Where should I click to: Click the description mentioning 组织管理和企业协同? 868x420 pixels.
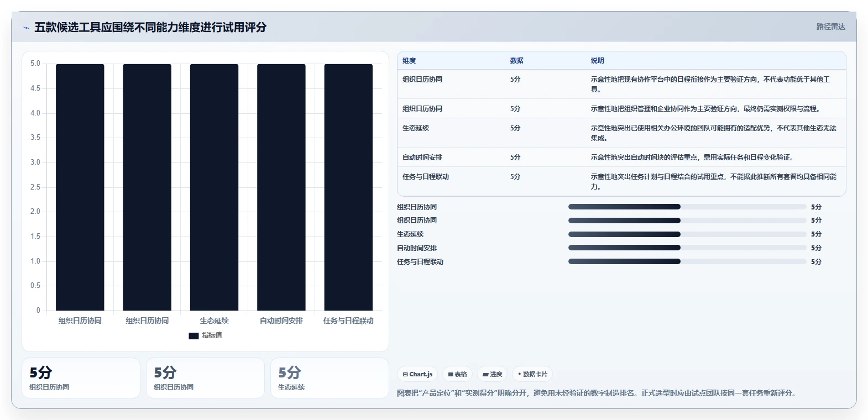pyautogui.click(x=707, y=109)
